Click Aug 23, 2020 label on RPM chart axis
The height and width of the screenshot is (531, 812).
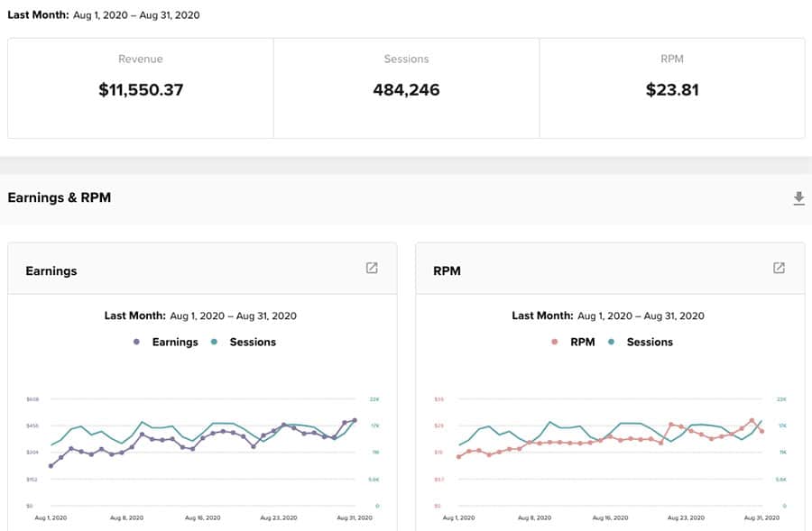click(687, 517)
